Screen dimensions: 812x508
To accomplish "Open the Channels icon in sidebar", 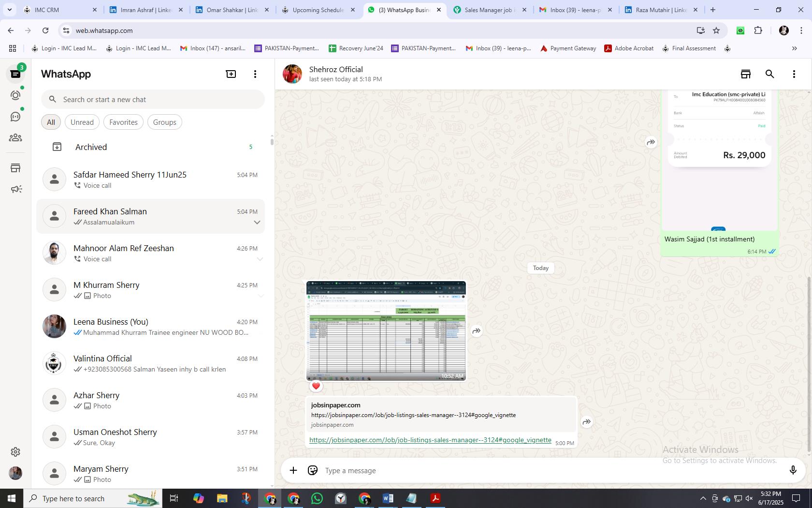I will pos(15,117).
